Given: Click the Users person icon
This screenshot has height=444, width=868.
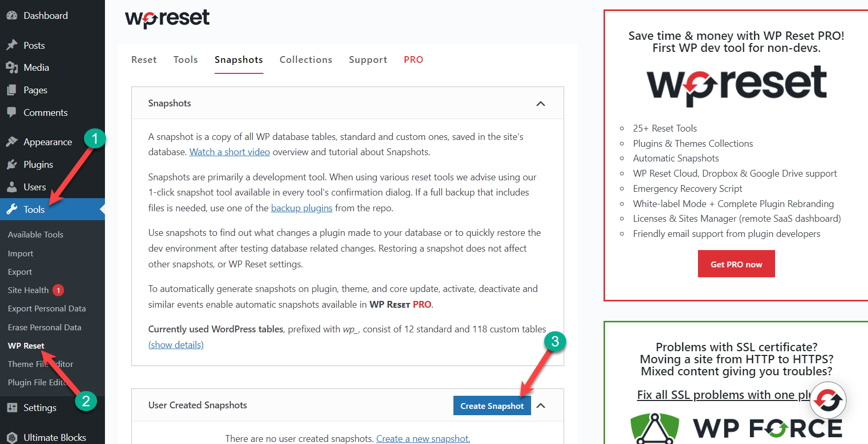Looking at the screenshot, I should point(12,187).
